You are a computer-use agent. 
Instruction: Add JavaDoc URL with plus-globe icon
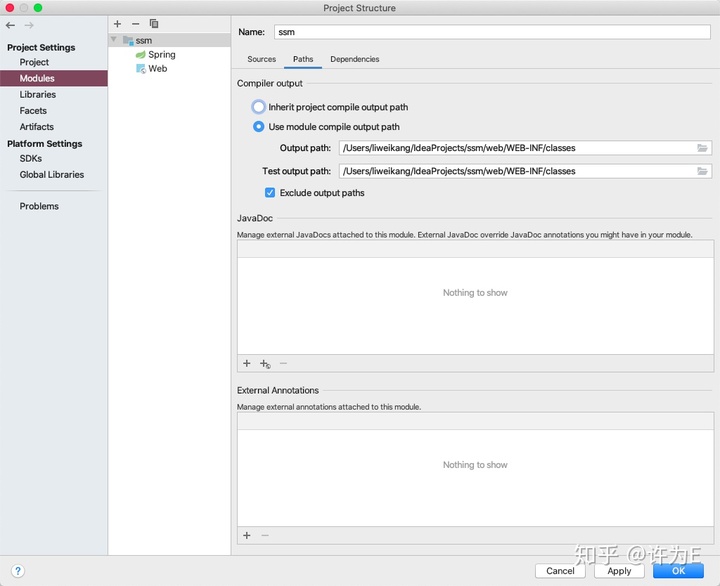pos(265,364)
